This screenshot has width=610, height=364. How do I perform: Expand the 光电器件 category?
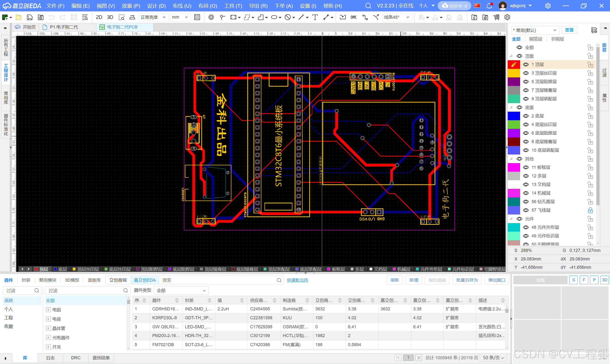tap(48, 338)
